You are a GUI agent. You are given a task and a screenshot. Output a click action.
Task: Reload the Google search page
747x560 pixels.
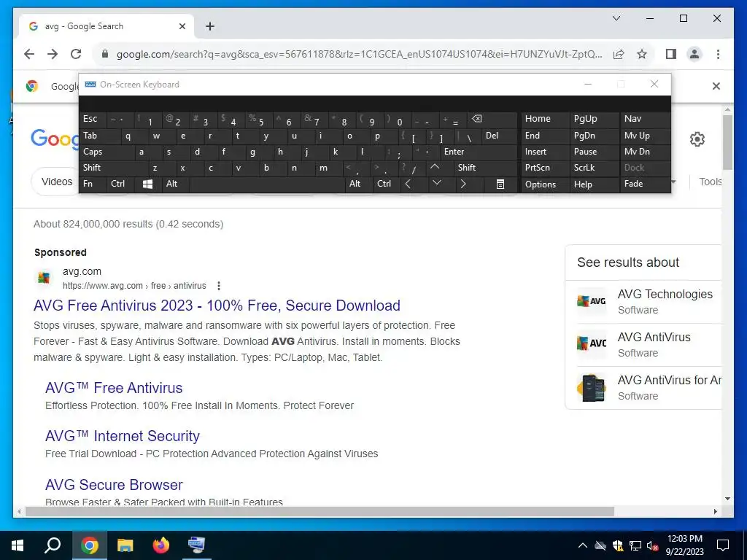(x=76, y=54)
